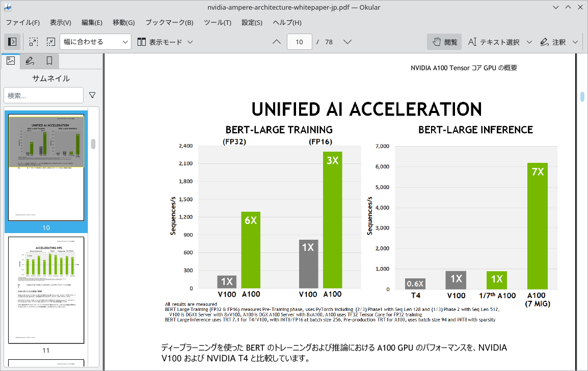The image size is (588, 371).
Task: Click the '1/7th A100' axis label
Action: (497, 295)
